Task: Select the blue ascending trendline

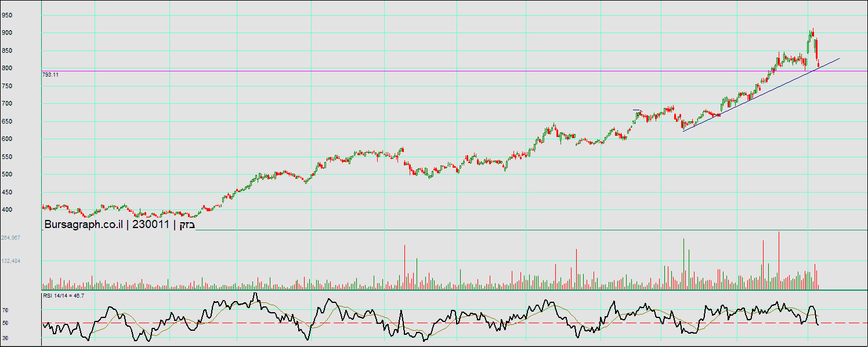Action: (761, 95)
